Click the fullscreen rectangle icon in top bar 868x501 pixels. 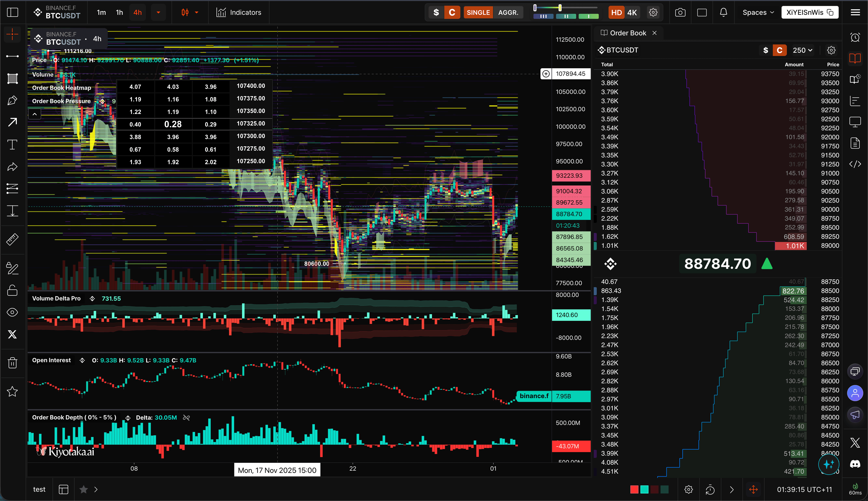(702, 12)
